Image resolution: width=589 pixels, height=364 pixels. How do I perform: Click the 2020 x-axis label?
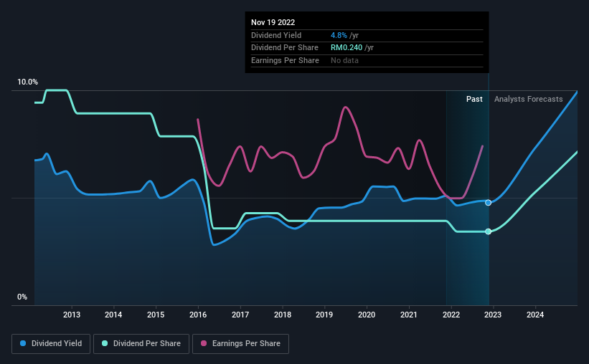coord(367,315)
